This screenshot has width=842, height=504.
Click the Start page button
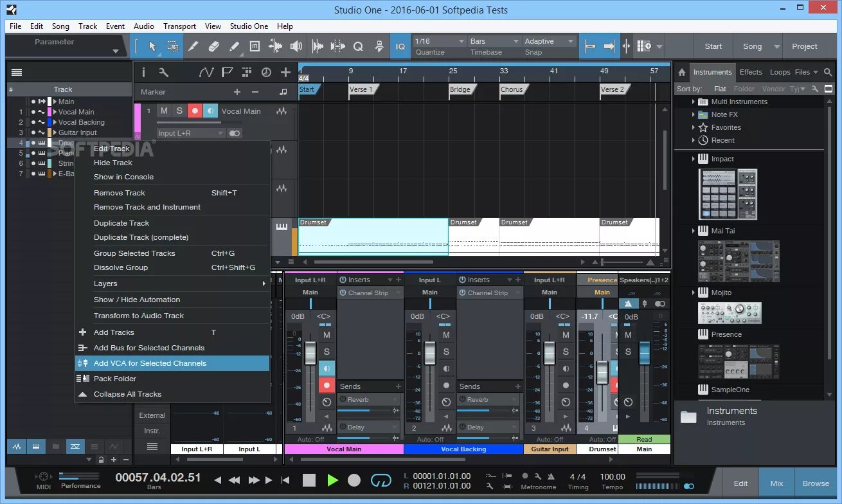[713, 46]
